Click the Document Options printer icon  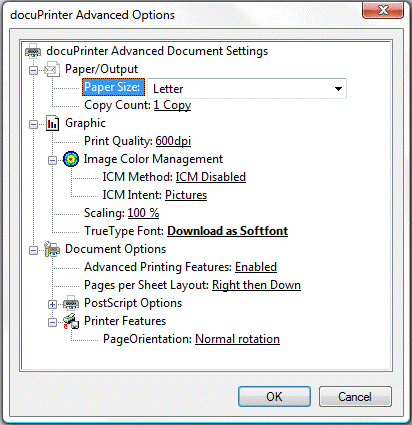coord(52,249)
